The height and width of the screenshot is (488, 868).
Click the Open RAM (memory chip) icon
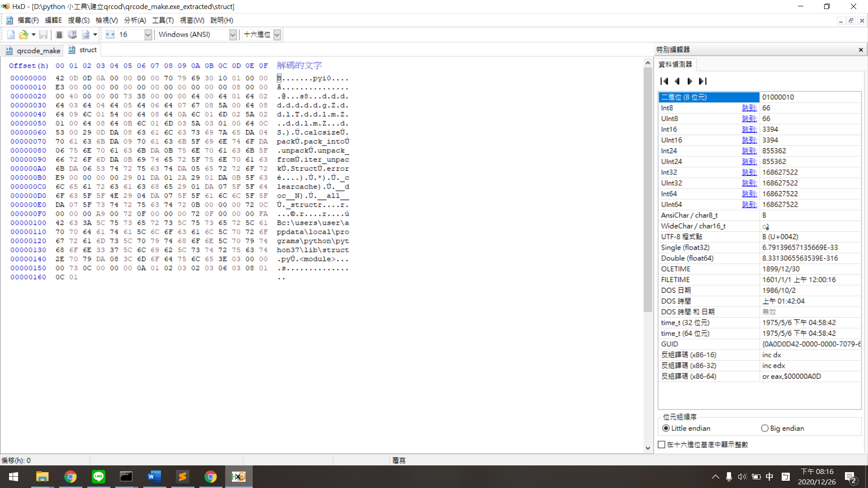59,35
